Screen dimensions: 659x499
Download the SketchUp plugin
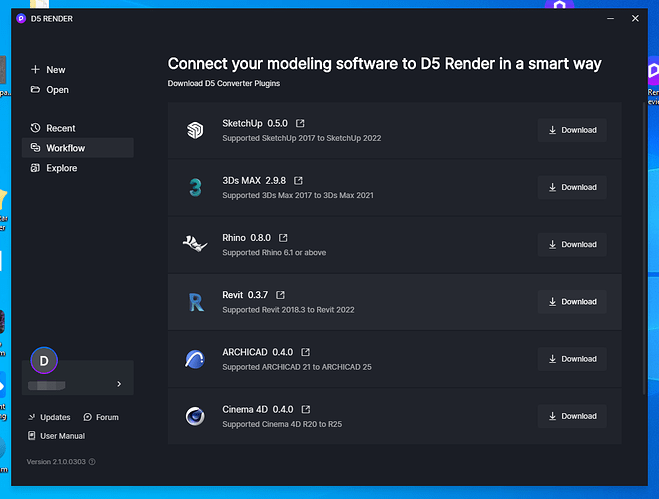click(572, 130)
